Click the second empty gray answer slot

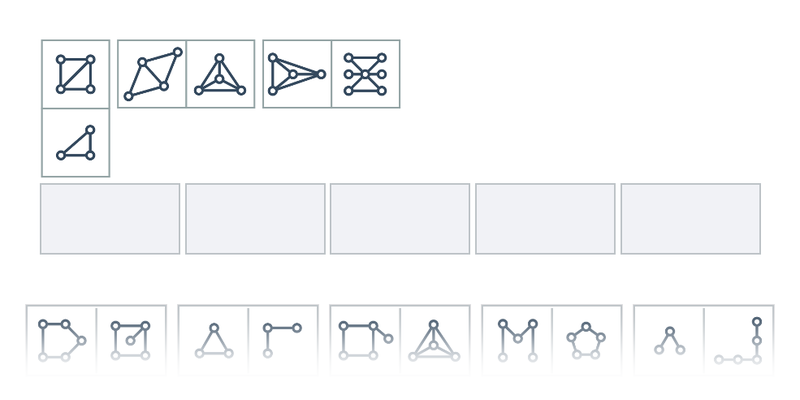click(255, 218)
